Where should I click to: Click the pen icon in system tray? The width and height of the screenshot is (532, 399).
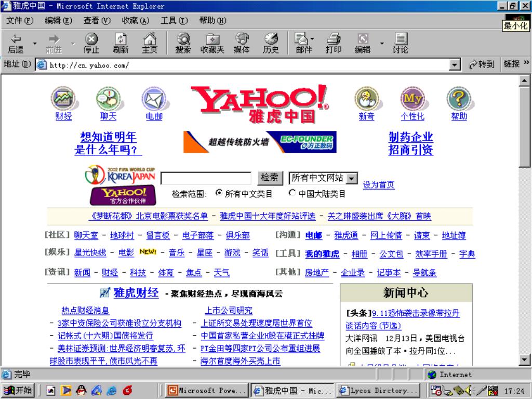(x=481, y=391)
